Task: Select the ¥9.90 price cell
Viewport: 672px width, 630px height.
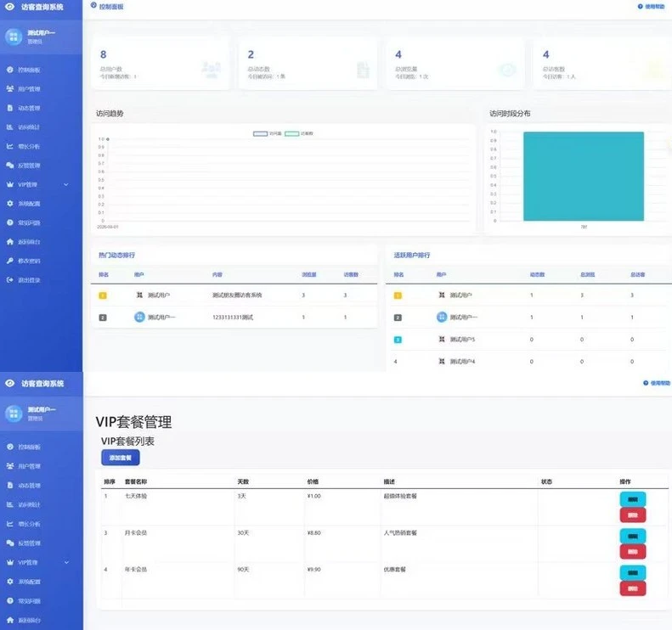Action: click(314, 570)
